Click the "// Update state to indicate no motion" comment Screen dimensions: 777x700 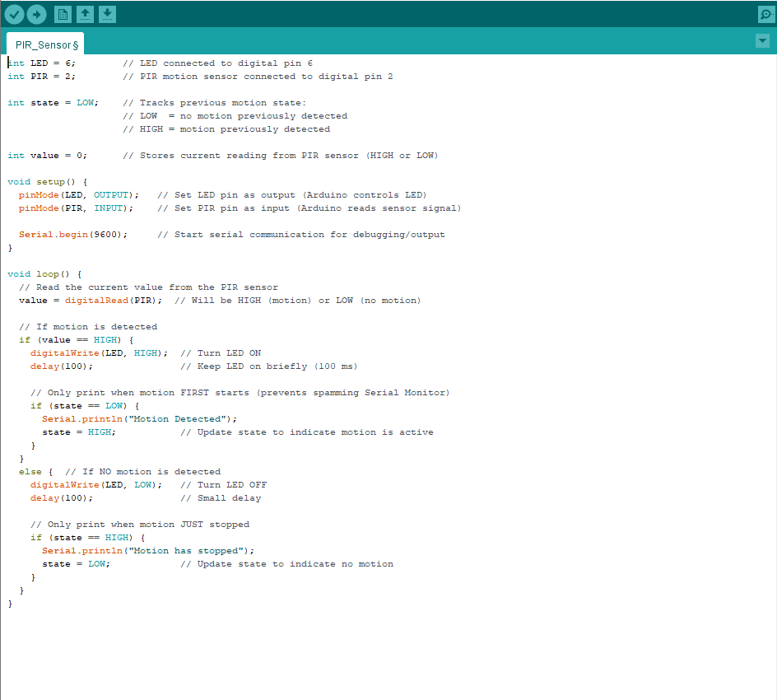tap(287, 564)
